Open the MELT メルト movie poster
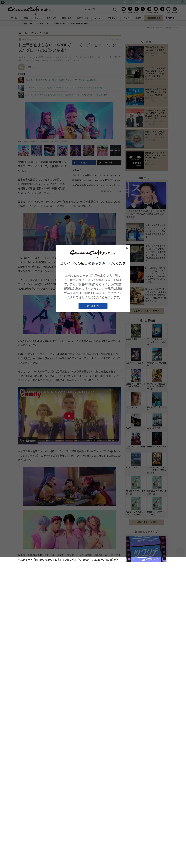Screen dimensions: 186x868 click(x=136, y=399)
